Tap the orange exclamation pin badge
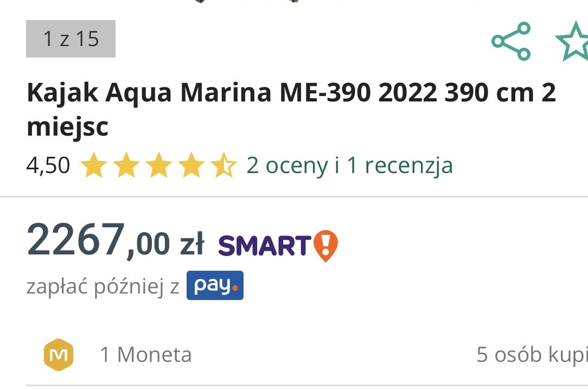588x389 pixels. coord(325,246)
